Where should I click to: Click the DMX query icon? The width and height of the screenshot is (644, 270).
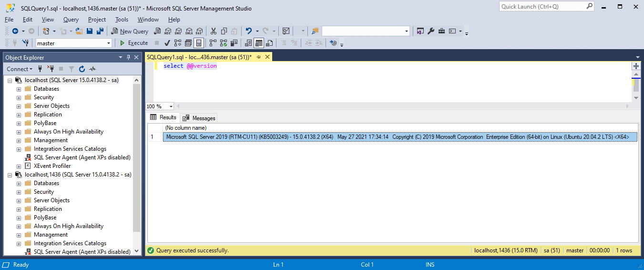178,31
